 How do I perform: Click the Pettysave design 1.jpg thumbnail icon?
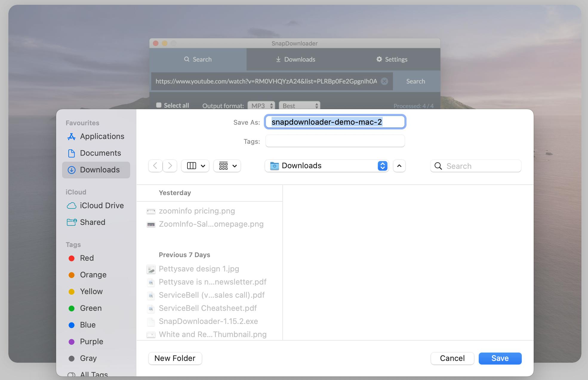click(151, 269)
